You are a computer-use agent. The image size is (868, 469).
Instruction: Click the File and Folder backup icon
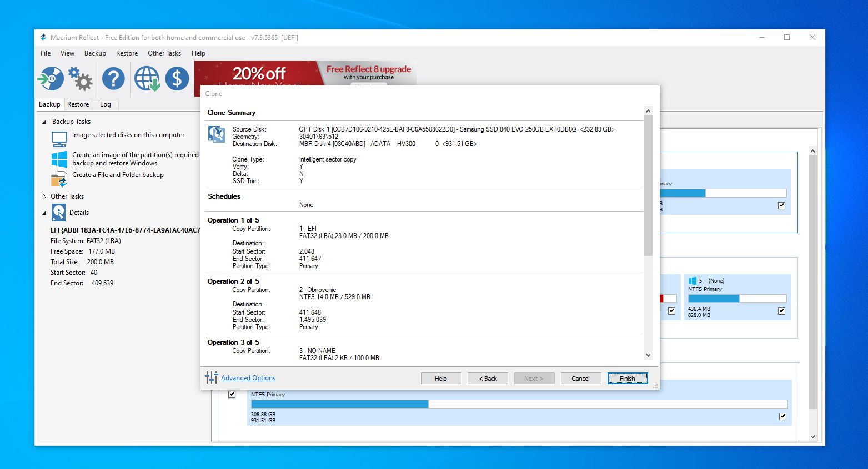click(x=59, y=179)
